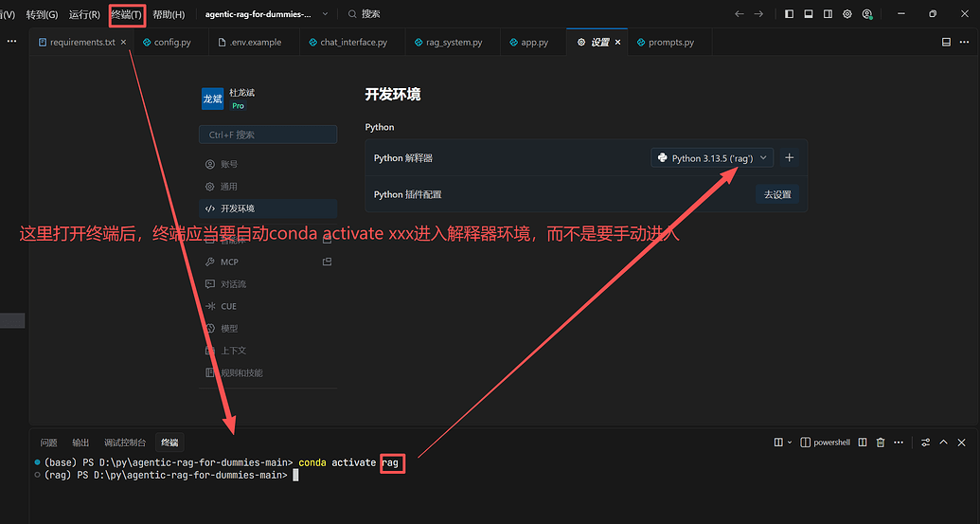
Task: Open 账号 account settings
Action: pos(268,164)
